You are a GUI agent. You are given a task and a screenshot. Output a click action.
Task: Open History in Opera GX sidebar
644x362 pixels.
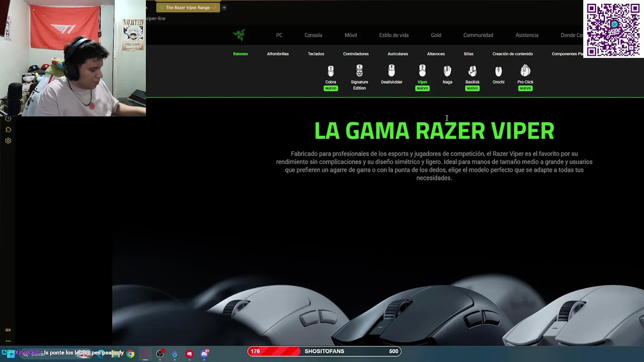(x=8, y=118)
